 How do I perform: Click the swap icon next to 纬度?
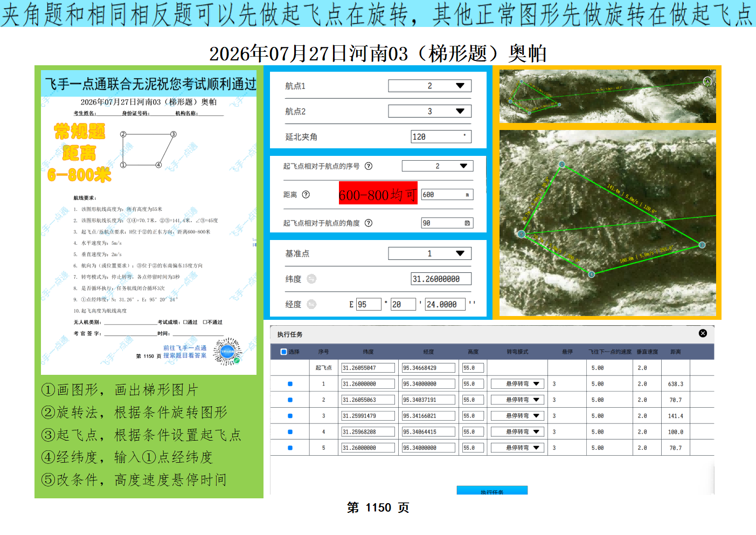click(311, 279)
